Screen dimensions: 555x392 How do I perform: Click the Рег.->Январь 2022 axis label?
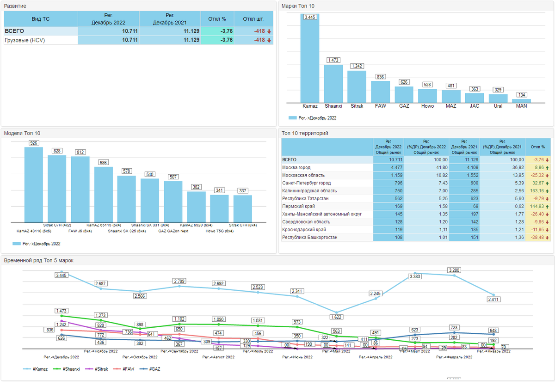493,351
